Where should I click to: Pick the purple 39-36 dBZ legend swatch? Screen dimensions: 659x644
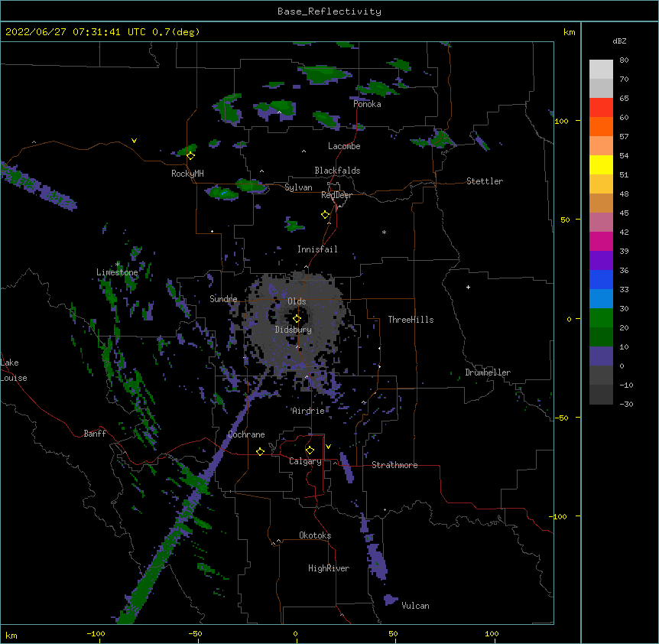[601, 261]
